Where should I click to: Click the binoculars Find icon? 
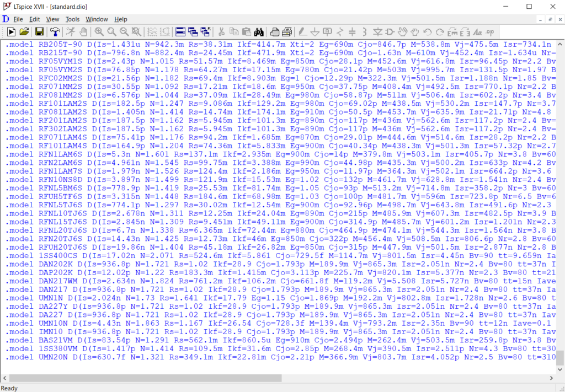click(x=260, y=32)
